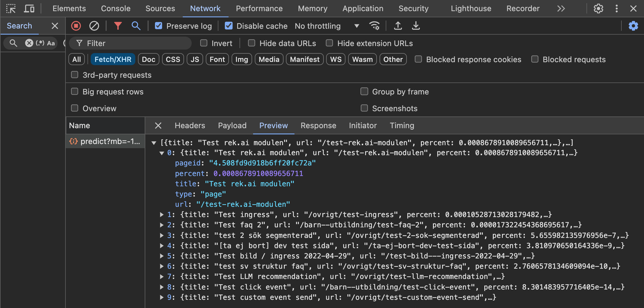Select the Doc request type filter
Image resolution: width=644 pixels, height=308 pixels.
click(x=148, y=59)
